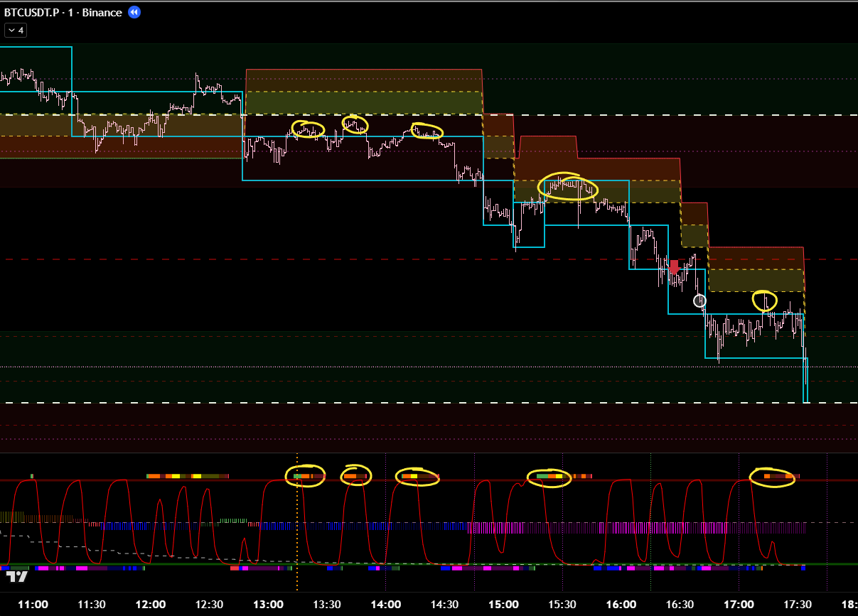Viewport: 858px width, 616px height.
Task: Click the 17:30 label on time axis
Action: (797, 604)
